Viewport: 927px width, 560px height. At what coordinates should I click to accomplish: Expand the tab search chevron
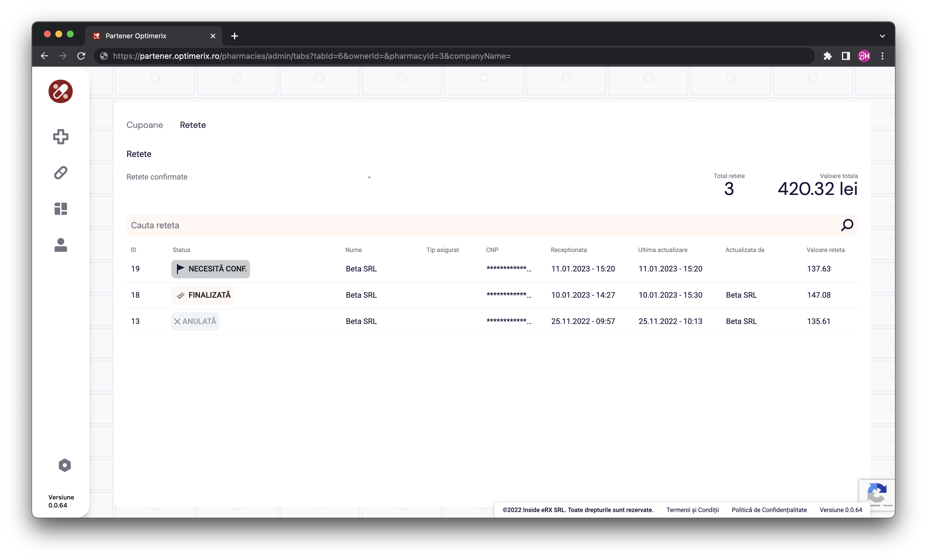pyautogui.click(x=882, y=36)
